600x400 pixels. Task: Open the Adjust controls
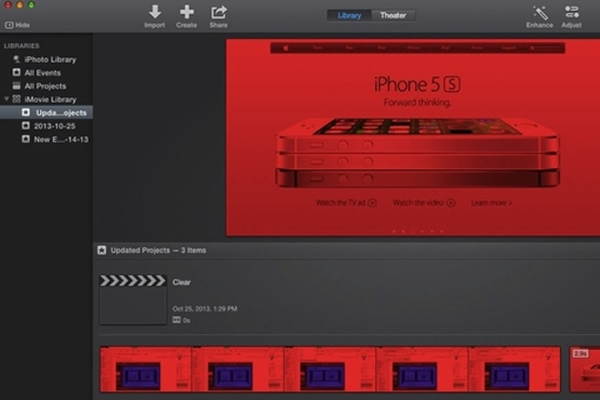572,12
